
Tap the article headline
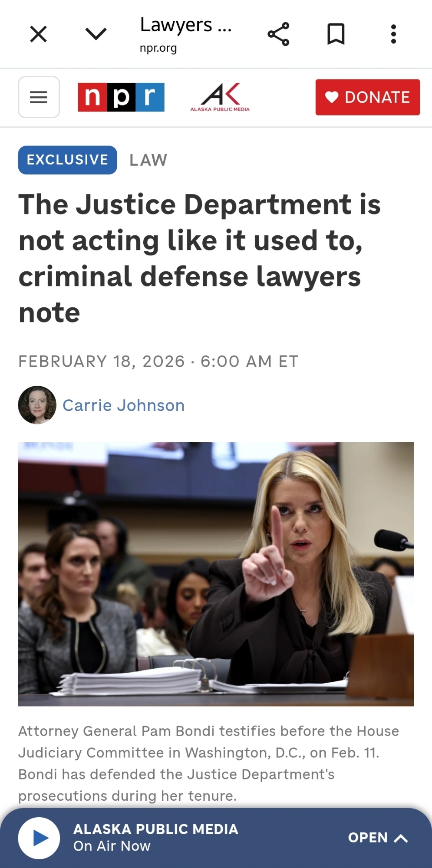coord(200,258)
